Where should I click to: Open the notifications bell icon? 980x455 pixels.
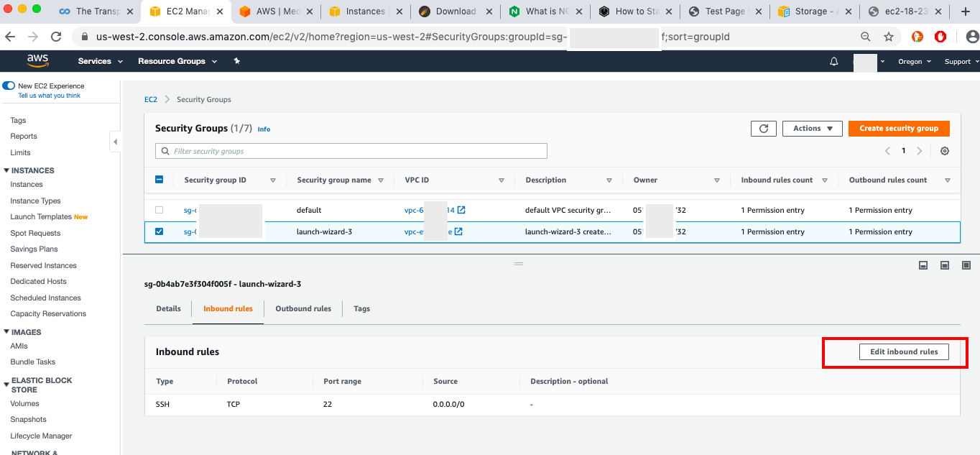(833, 62)
